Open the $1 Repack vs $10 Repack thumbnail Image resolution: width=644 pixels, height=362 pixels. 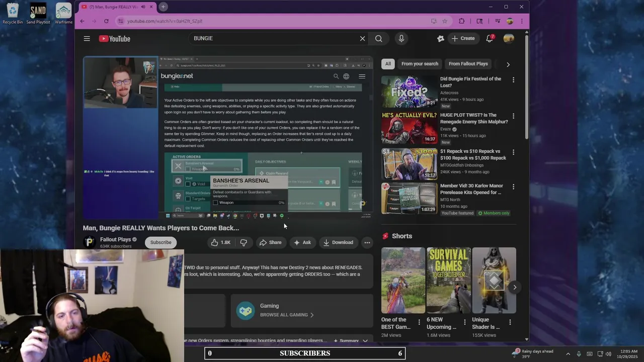tap(410, 164)
